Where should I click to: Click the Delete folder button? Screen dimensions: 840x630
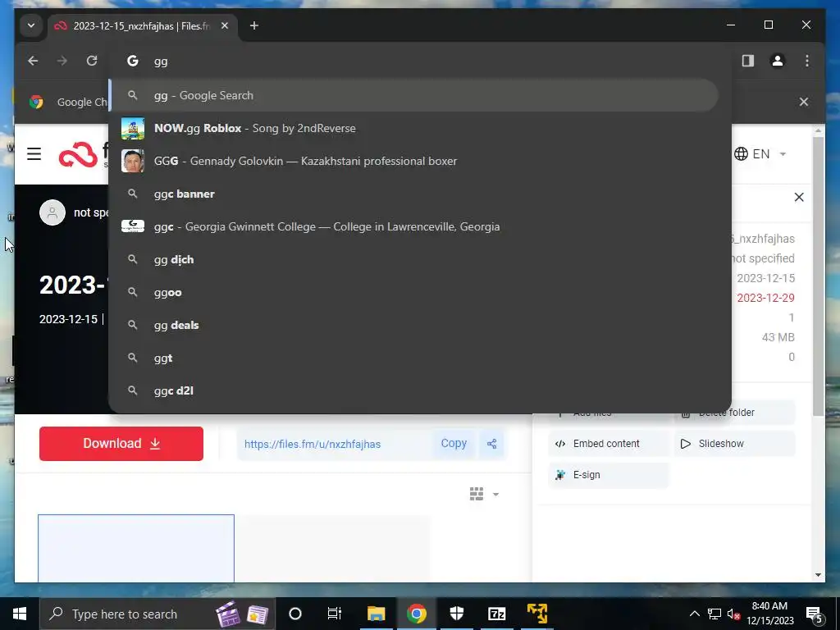tap(734, 413)
